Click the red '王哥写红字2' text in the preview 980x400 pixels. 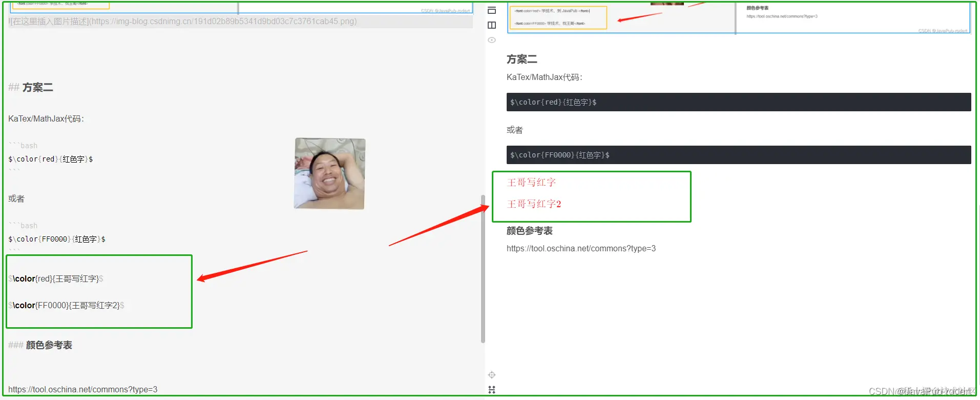[x=534, y=204]
